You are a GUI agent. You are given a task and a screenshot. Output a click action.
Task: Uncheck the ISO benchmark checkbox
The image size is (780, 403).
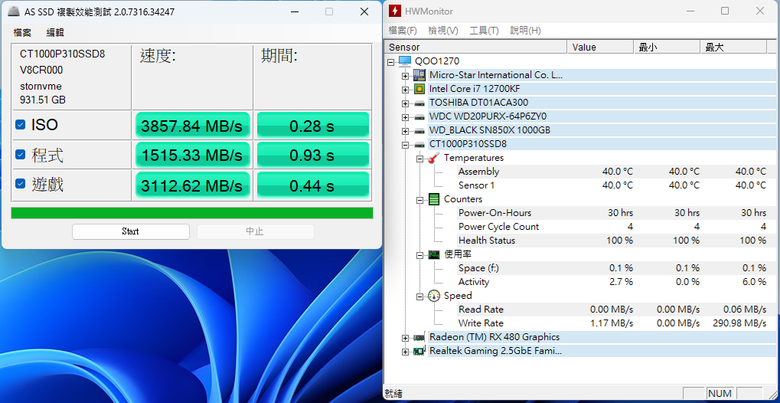pyautogui.click(x=20, y=124)
